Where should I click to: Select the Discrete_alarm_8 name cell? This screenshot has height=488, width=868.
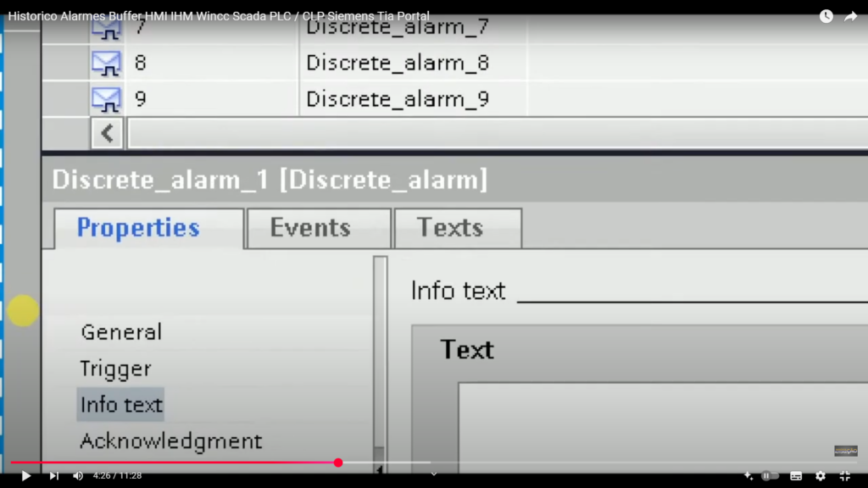[x=413, y=63]
